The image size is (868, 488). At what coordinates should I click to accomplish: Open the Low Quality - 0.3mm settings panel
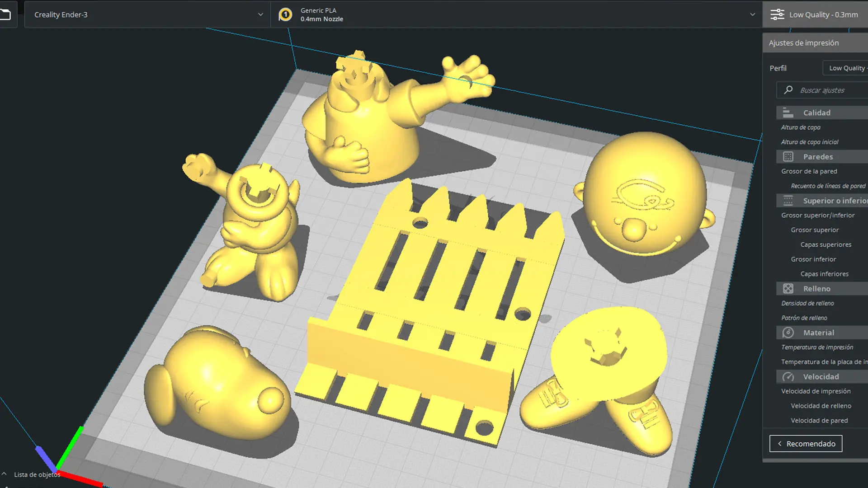tap(815, 14)
